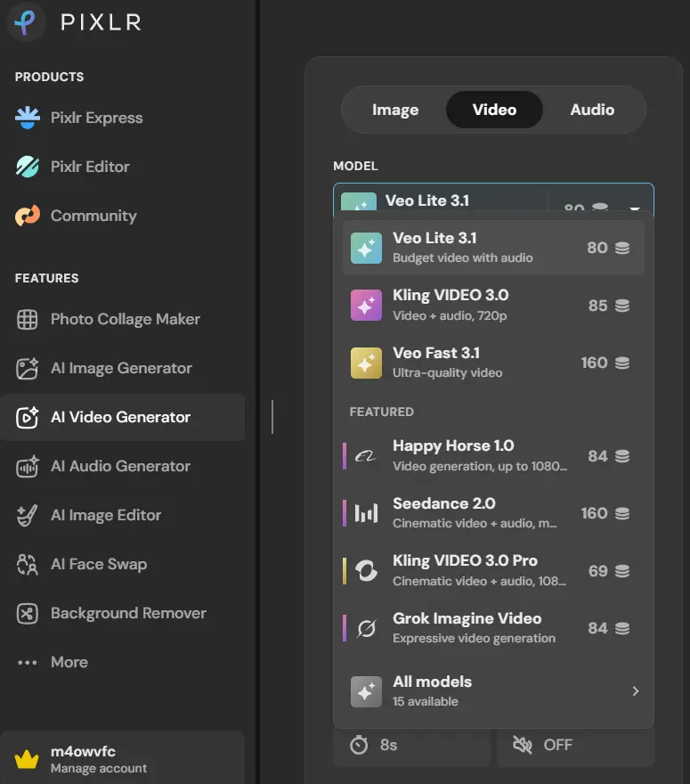Image resolution: width=690 pixels, height=784 pixels.
Task: Expand All models chevron arrow
Action: [636, 691]
